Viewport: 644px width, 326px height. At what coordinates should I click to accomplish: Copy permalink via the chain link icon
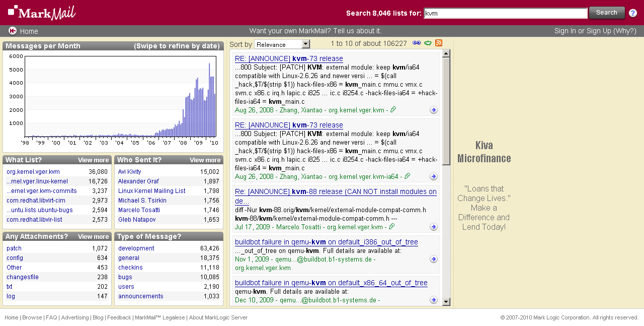click(x=417, y=43)
